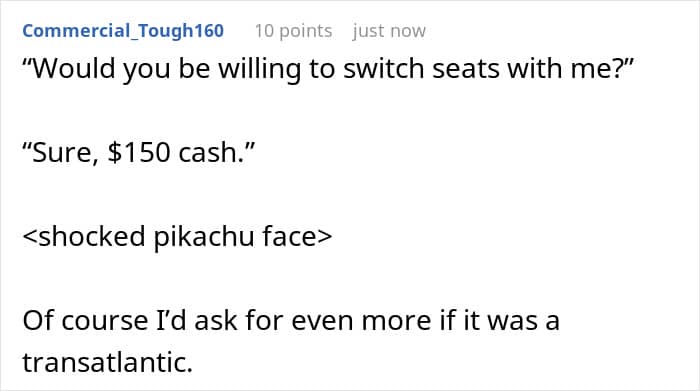Click the line beginning "Of course I'd ask"

point(291,320)
